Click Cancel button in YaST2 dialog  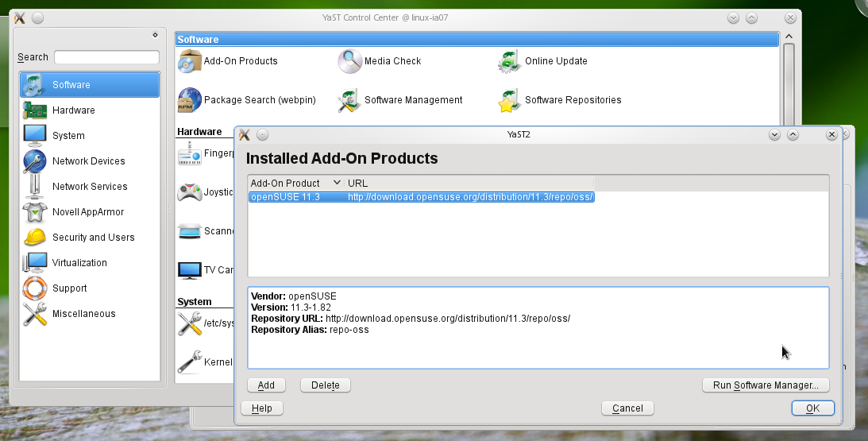(627, 408)
